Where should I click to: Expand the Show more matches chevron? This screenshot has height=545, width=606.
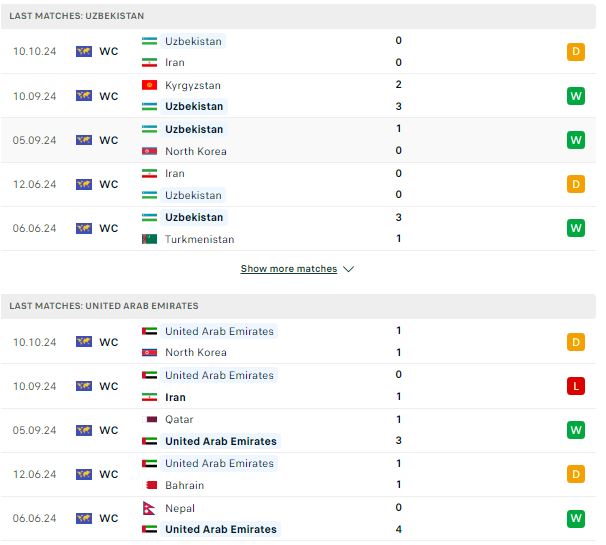349,269
